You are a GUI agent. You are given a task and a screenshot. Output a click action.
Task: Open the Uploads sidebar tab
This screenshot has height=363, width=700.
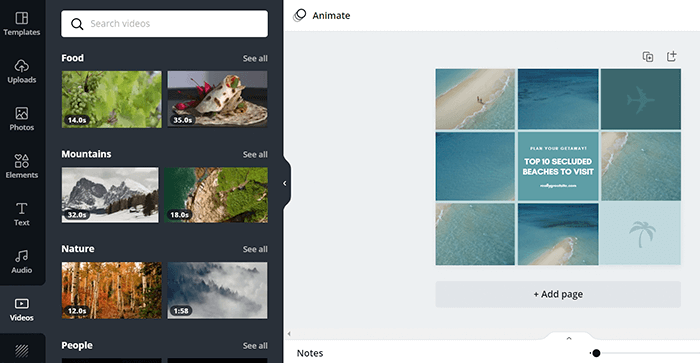[21, 71]
